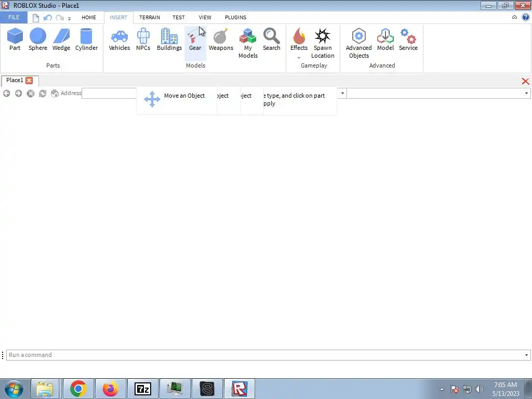The height and width of the screenshot is (399, 532).
Task: Open the second combo box dropdown
Action: point(526,94)
